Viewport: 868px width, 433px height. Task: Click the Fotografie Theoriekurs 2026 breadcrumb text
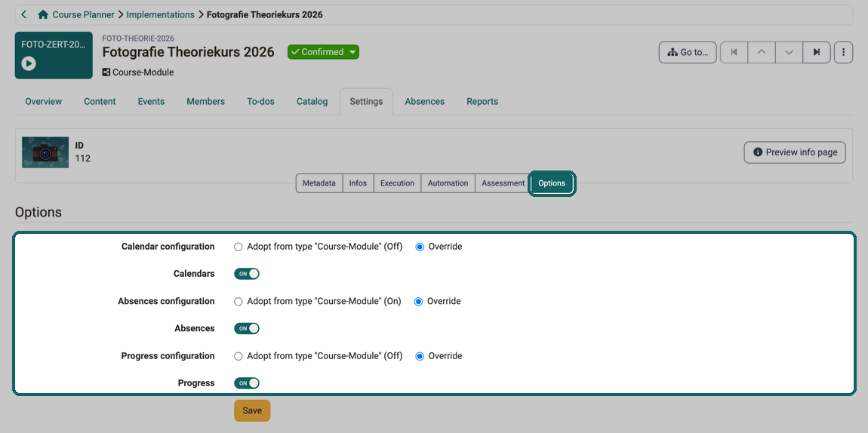[265, 15]
